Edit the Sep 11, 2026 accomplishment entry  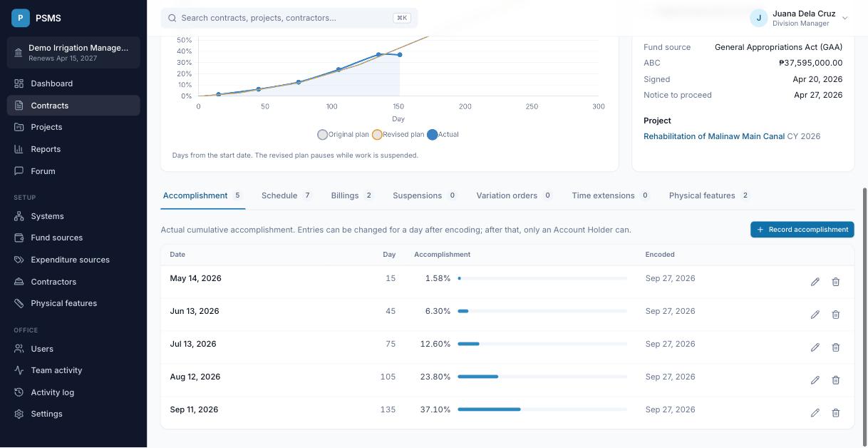pyautogui.click(x=815, y=413)
